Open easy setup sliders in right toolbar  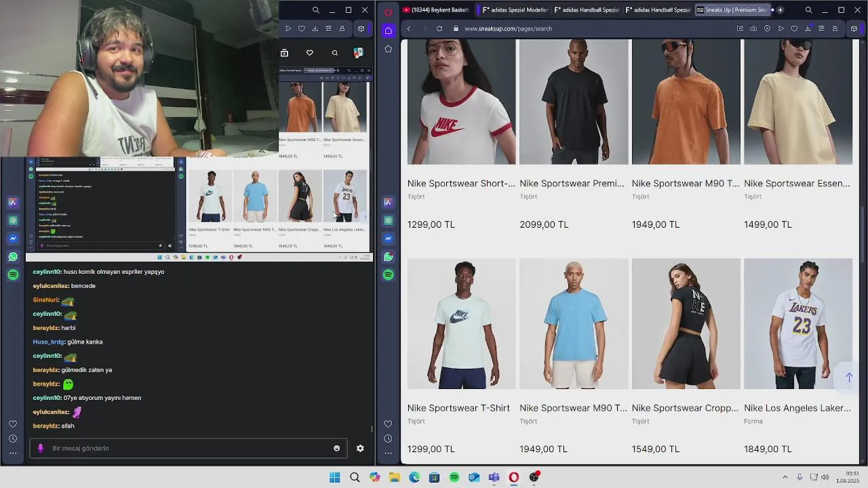(821, 28)
